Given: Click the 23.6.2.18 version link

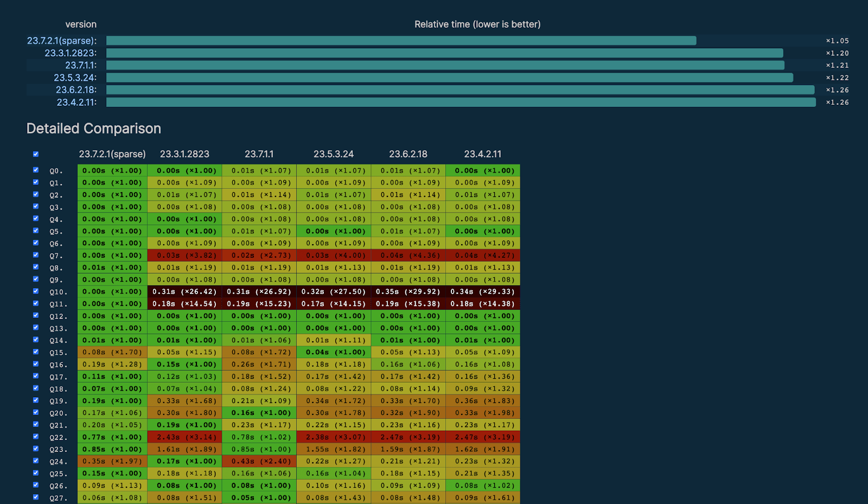Looking at the screenshot, I should point(76,90).
